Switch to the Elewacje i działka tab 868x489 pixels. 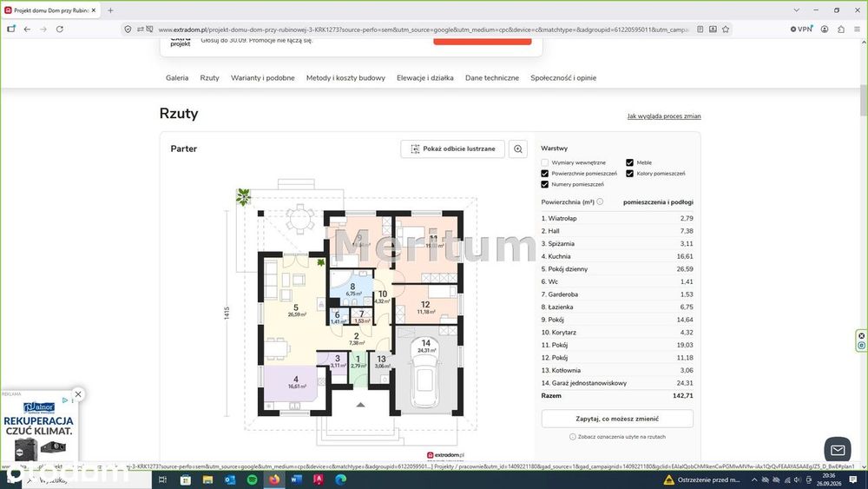tap(425, 78)
